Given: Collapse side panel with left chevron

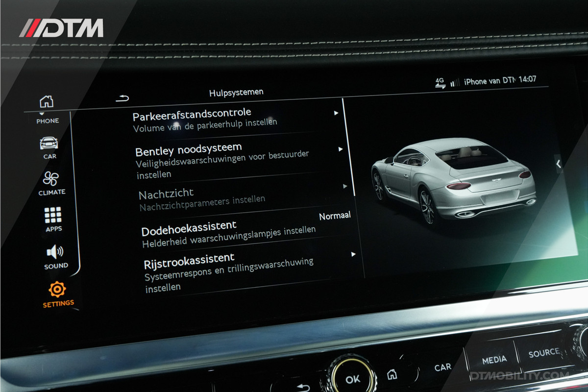Looking at the screenshot, I should (558, 165).
